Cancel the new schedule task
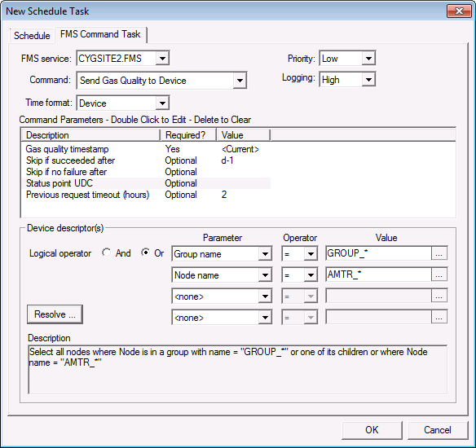 click(x=438, y=430)
